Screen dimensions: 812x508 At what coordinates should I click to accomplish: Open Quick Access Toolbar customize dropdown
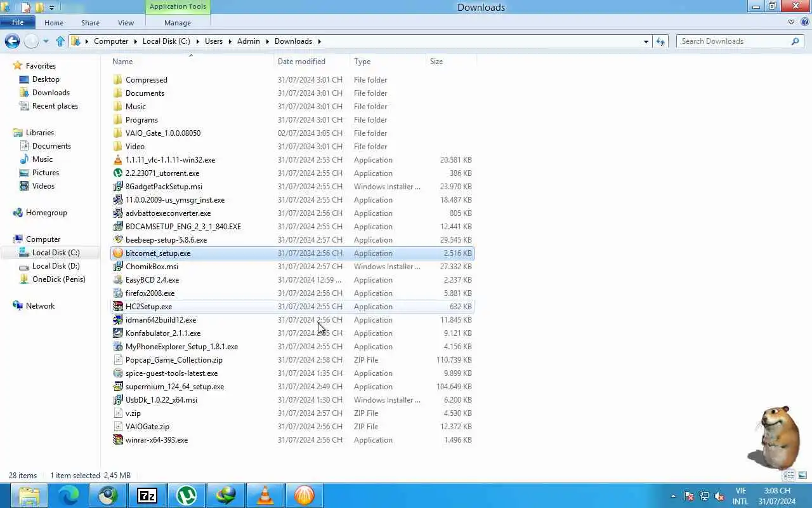51,8
